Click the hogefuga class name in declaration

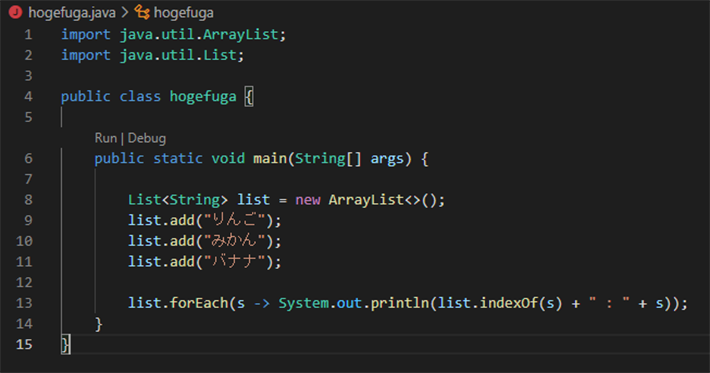[x=203, y=96]
